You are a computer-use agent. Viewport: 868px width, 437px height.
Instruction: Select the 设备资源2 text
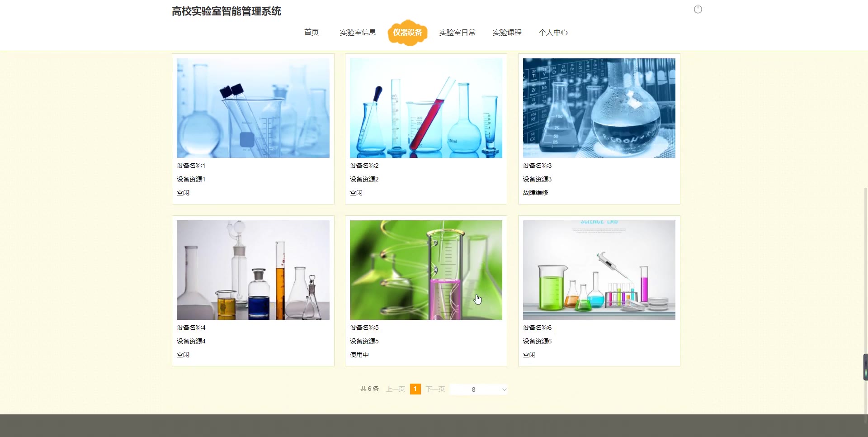pos(364,179)
